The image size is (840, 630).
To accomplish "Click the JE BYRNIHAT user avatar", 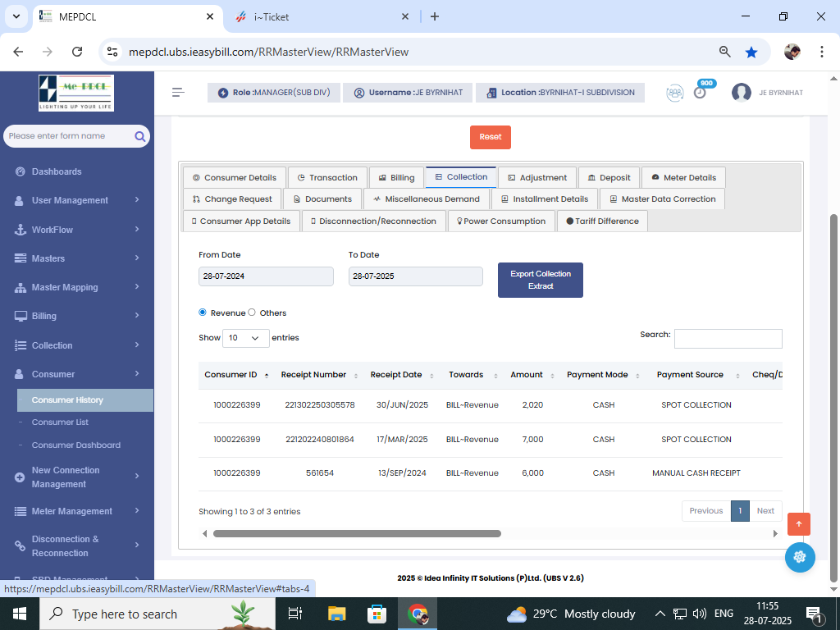I will 742,93.
